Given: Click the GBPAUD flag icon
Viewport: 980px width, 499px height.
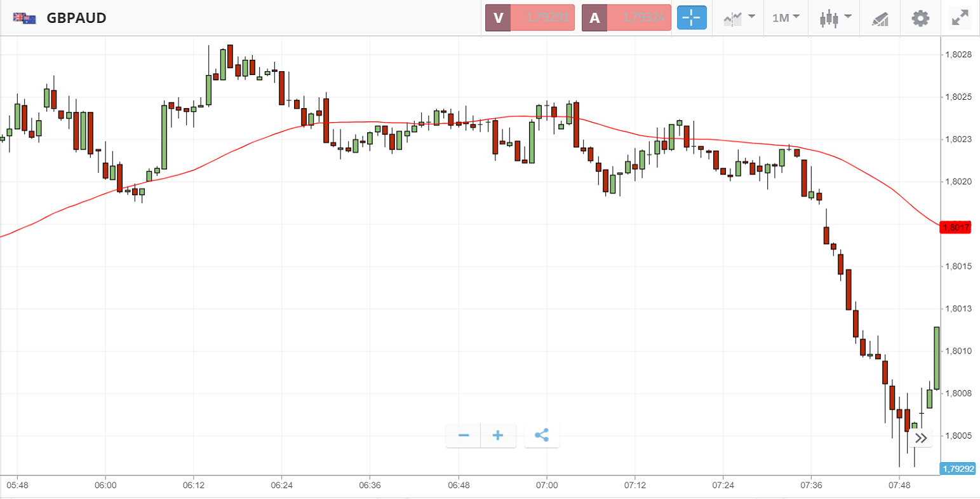Looking at the screenshot, I should 25,18.
